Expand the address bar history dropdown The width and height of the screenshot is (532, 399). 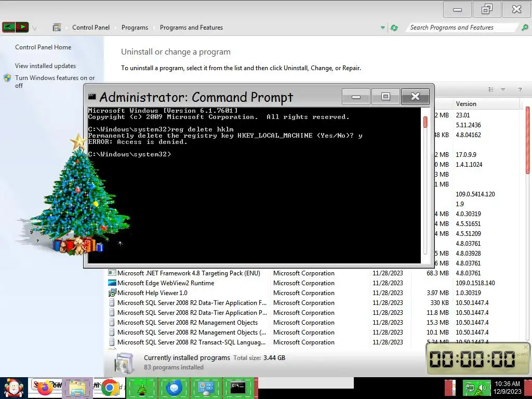(383, 28)
